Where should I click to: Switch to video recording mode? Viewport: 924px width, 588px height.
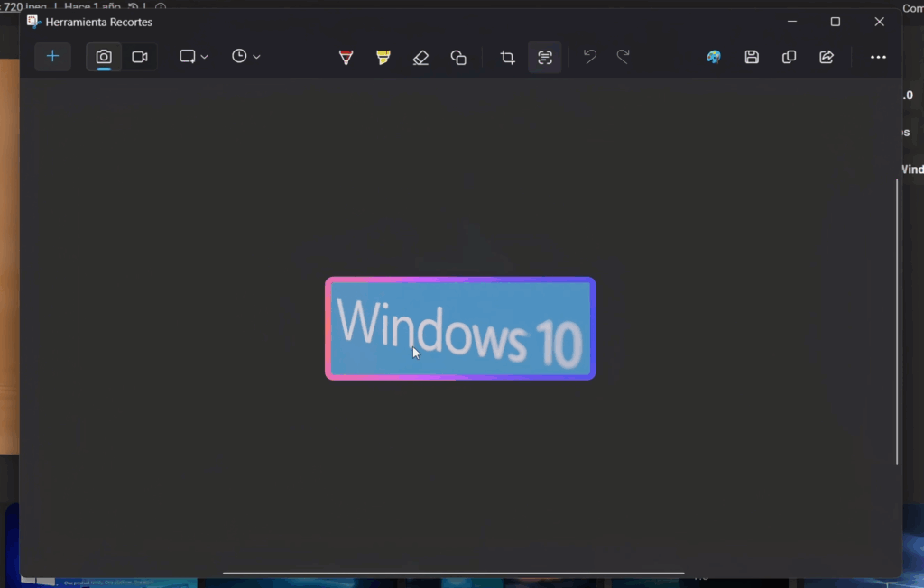click(x=139, y=57)
